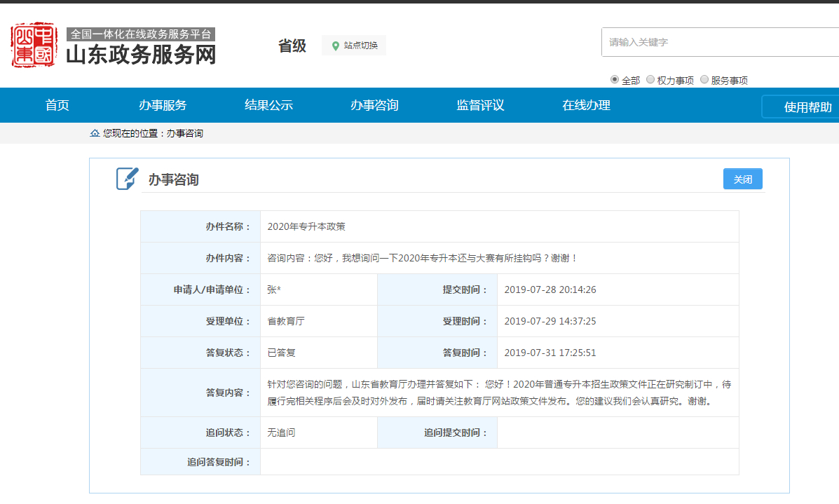Select the 服务事项 radio button

click(x=704, y=80)
